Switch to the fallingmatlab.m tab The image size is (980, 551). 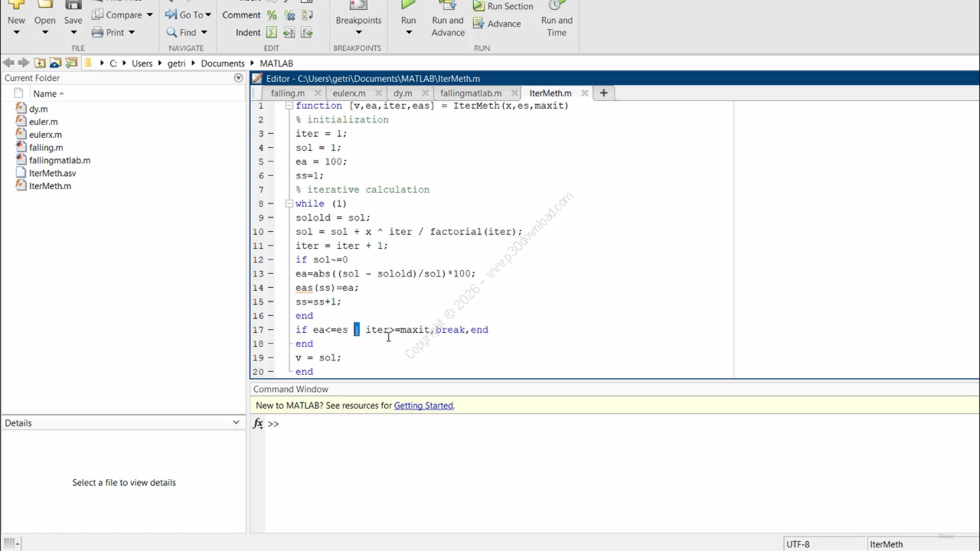[x=471, y=93]
